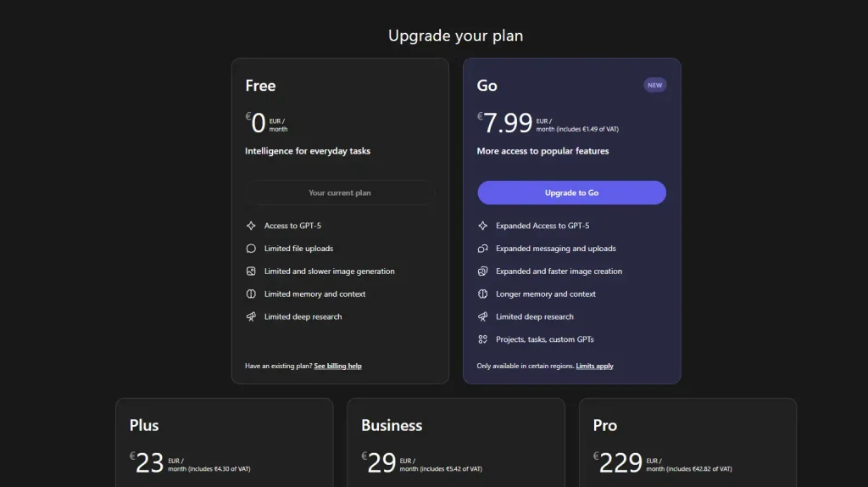The height and width of the screenshot is (487, 868).
Task: Click the telescope icon in the Go plan list
Action: point(482,316)
